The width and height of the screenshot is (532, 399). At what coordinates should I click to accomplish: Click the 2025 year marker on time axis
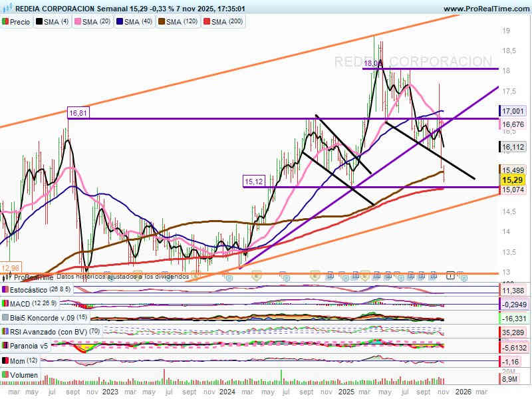pyautogui.click(x=344, y=392)
